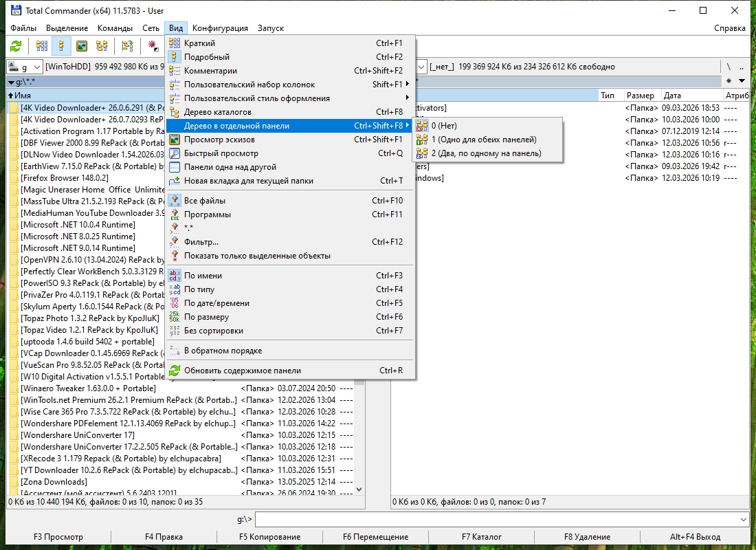This screenshot has height=550, width=756.
Task: Enable Показать только выделенные объекты
Action: pos(290,256)
